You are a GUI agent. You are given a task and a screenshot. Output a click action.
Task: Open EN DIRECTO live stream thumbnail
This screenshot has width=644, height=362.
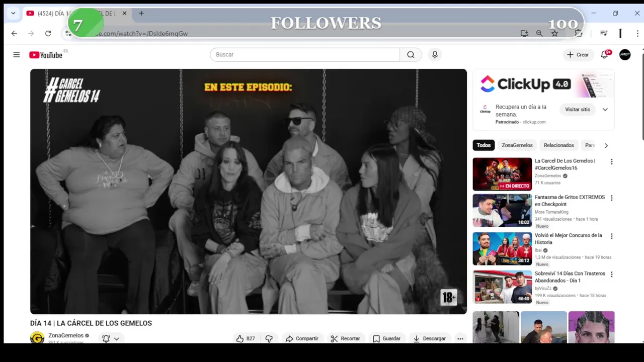tap(502, 174)
